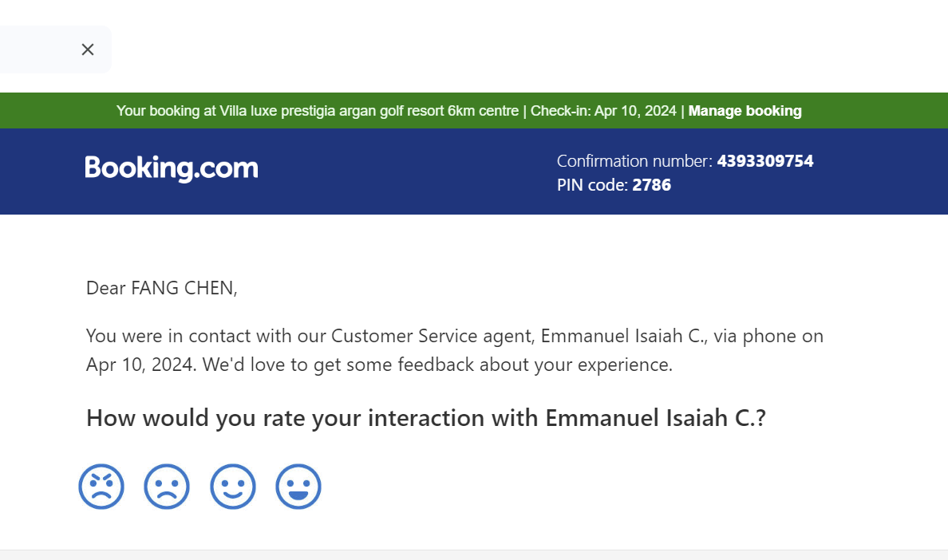Viewport: 948px width, 560px height.
Task: Select the sad frowning face rating
Action: 167,487
